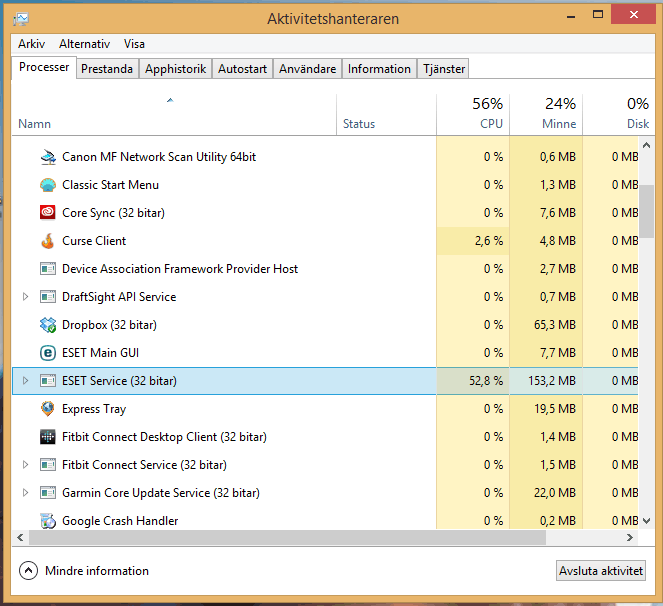Image resolution: width=663 pixels, height=606 pixels.
Task: Click the vertical scrollbar down arrow
Action: coord(646,521)
